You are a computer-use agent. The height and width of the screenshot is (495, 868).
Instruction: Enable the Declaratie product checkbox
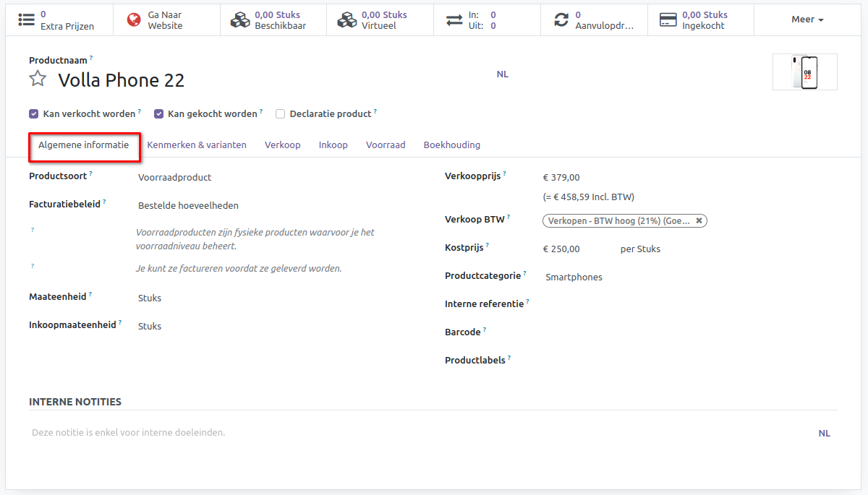[280, 114]
